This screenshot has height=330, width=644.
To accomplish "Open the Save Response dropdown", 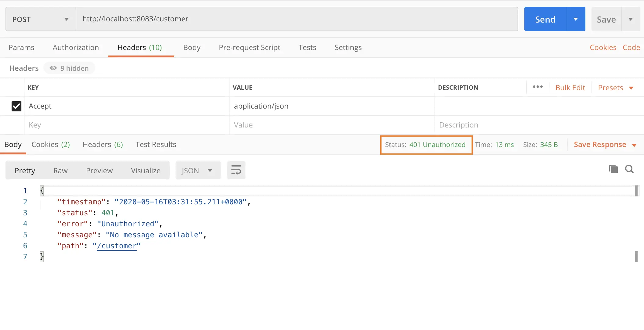I will (x=605, y=145).
